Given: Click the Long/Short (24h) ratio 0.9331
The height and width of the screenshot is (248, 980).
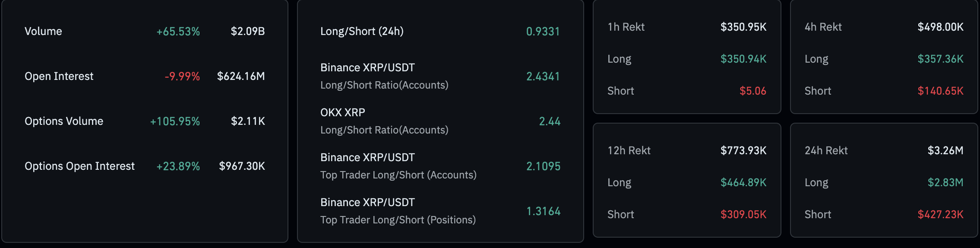Looking at the screenshot, I should (x=543, y=32).
